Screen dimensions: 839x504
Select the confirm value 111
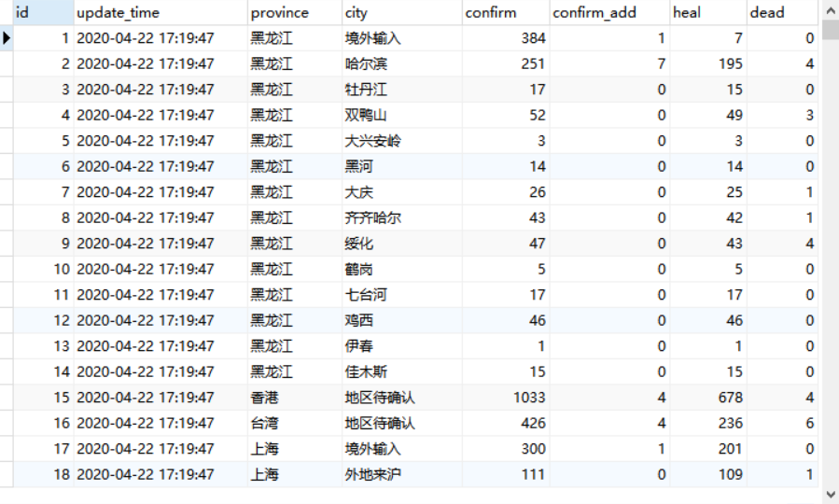pos(533,474)
